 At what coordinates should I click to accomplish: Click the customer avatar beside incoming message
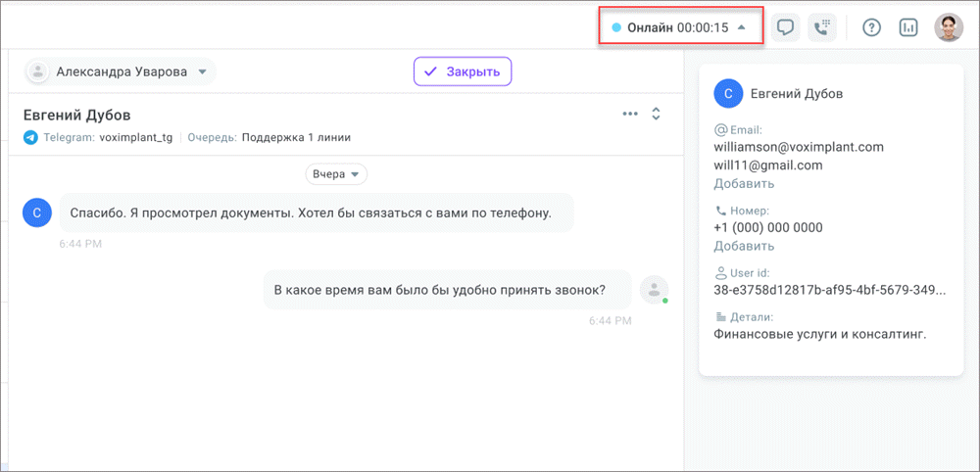36,212
